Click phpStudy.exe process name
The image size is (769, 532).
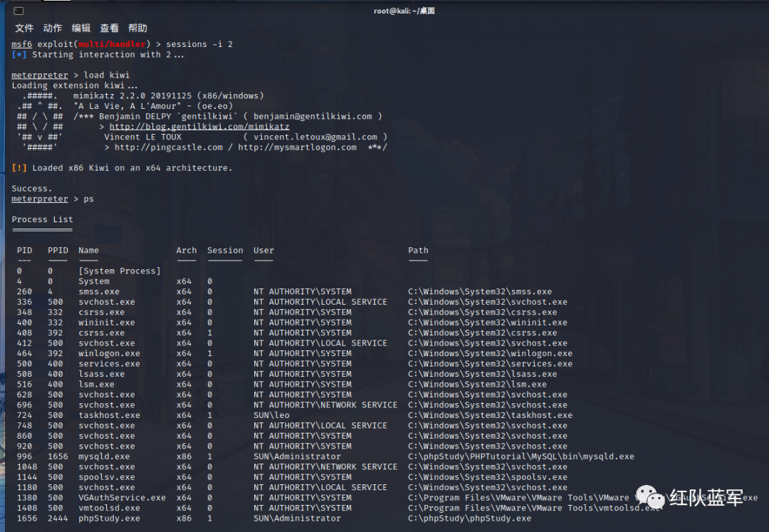tap(109, 518)
